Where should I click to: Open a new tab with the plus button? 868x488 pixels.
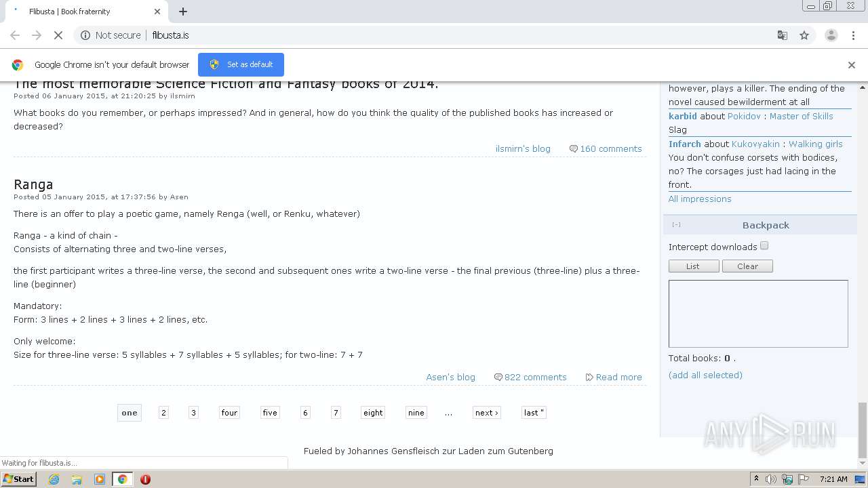183,12
